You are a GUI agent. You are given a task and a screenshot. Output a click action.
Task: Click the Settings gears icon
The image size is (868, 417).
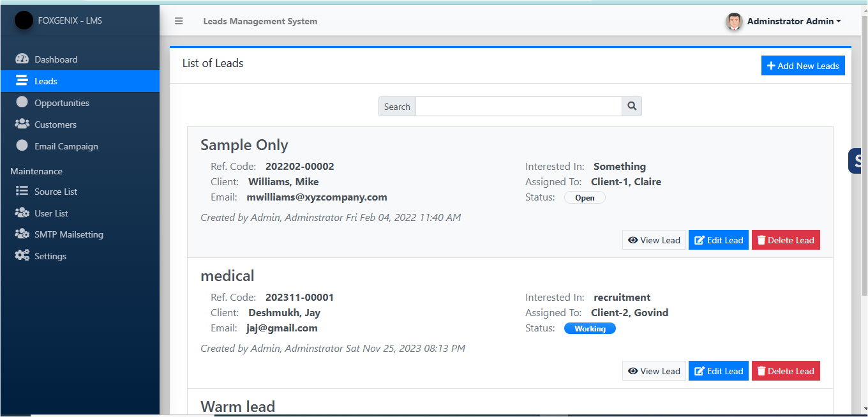pyautogui.click(x=22, y=255)
